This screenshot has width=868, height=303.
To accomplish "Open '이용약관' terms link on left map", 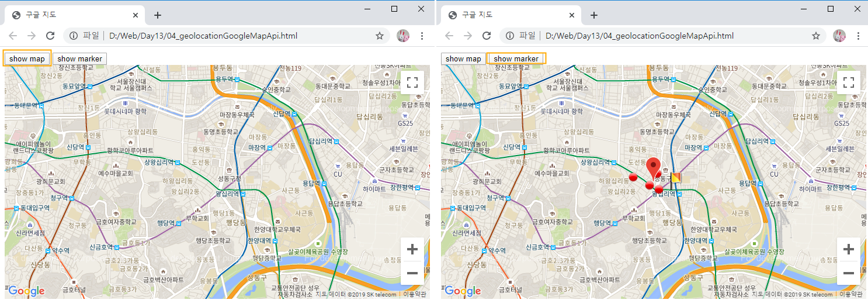I will 415,294.
